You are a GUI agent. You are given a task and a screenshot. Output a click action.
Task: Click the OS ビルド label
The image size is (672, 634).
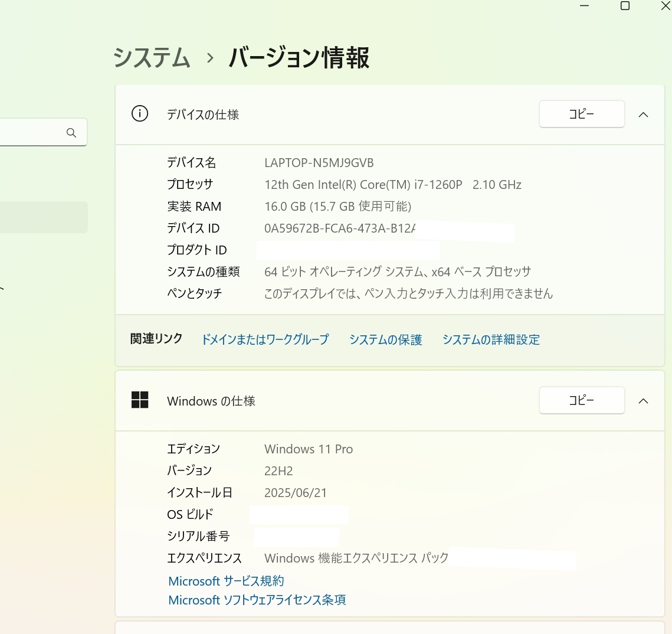coord(190,514)
